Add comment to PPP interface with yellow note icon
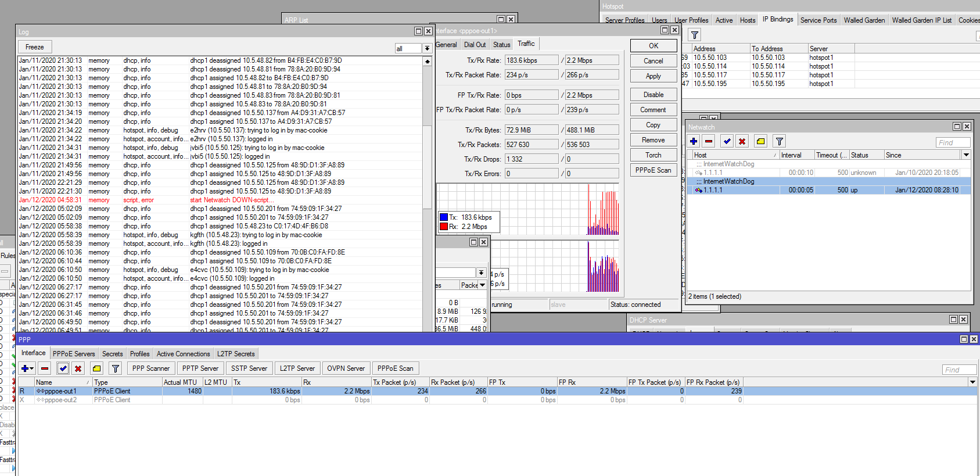This screenshot has width=980, height=476. tap(97, 368)
